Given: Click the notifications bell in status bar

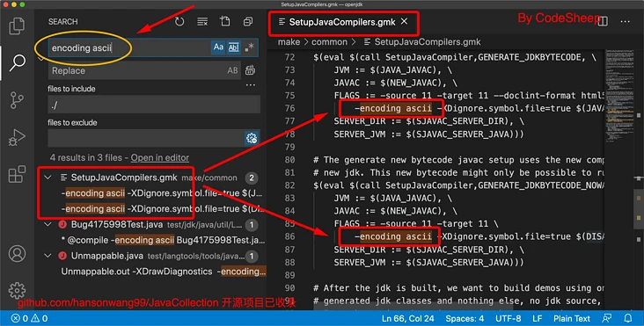Looking at the screenshot, I should pos(628,318).
